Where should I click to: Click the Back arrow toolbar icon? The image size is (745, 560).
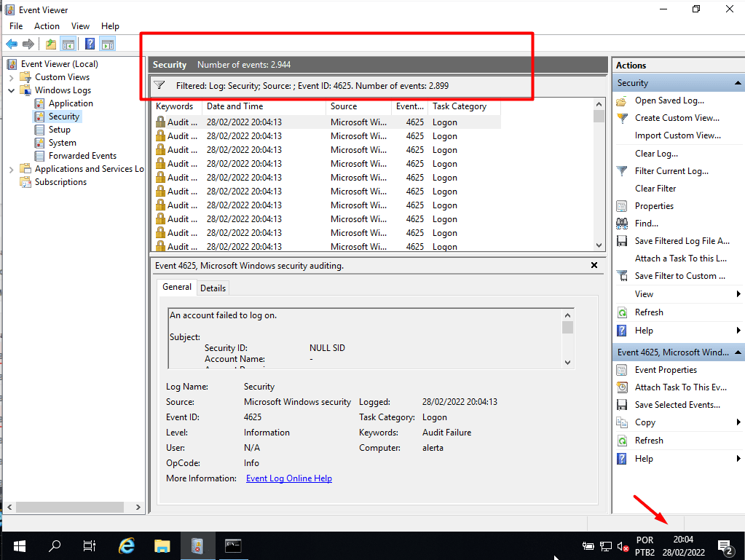coord(12,44)
